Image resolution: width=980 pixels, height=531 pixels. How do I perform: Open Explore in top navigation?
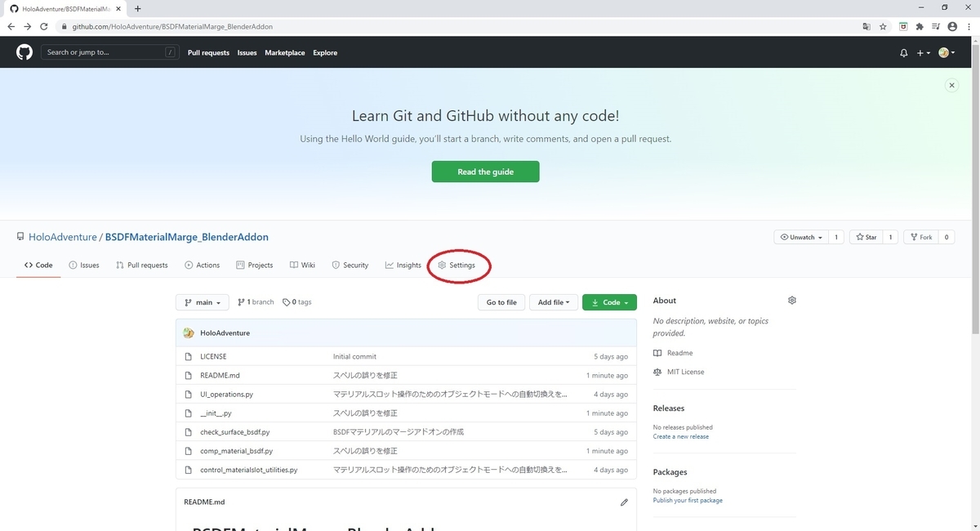(325, 52)
